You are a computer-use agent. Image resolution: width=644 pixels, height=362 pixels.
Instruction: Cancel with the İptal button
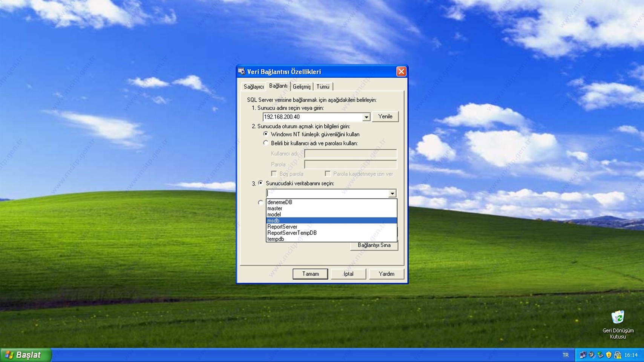(x=348, y=274)
